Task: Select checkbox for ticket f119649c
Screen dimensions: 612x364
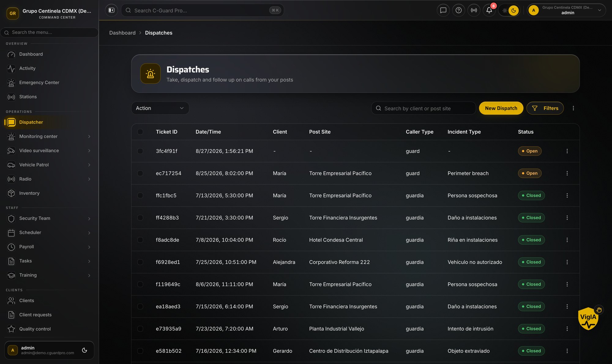Action: pyautogui.click(x=140, y=284)
